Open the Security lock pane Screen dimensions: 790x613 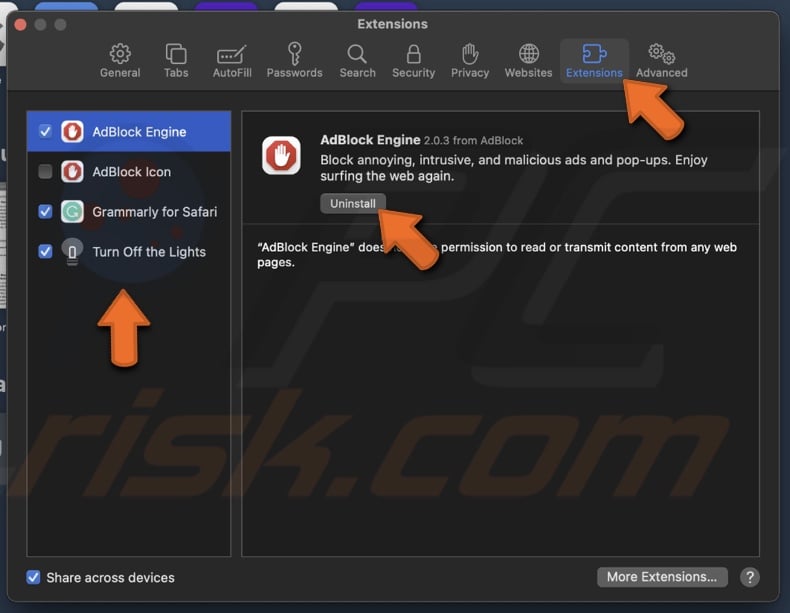point(413,60)
